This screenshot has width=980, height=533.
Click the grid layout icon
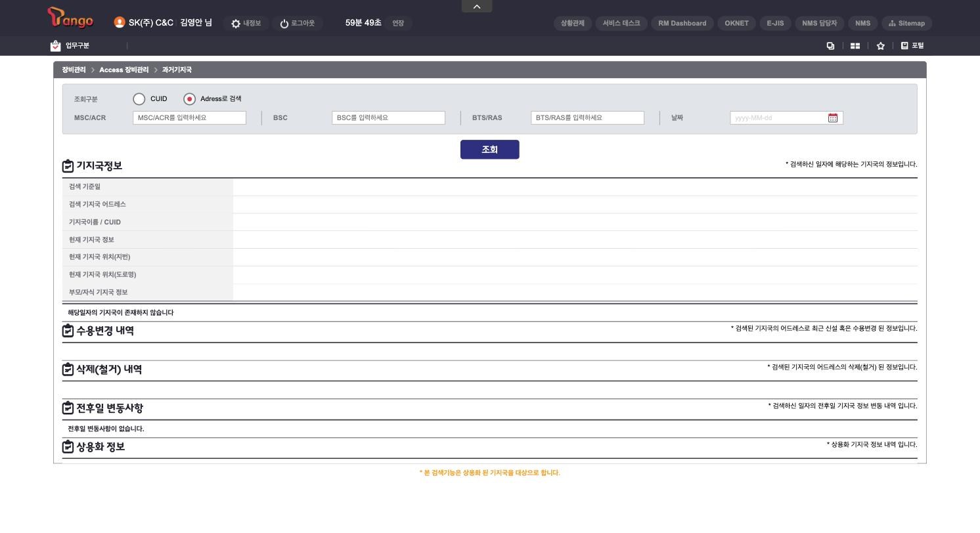click(855, 46)
